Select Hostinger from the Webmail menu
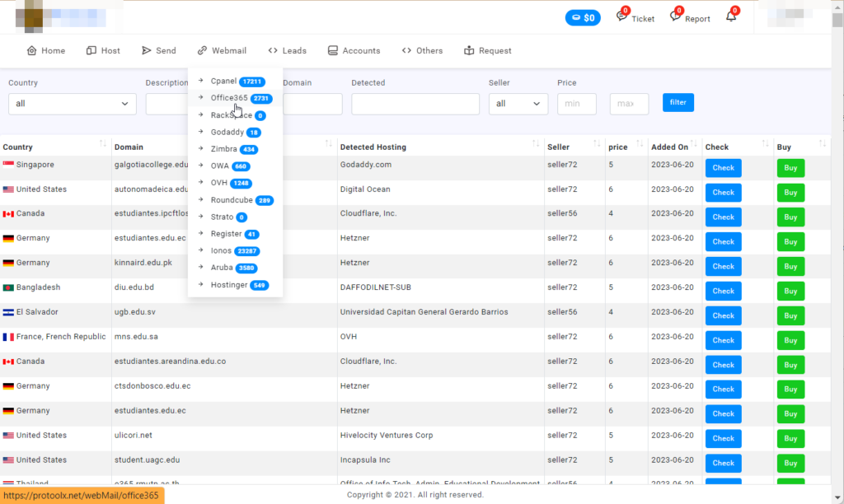The image size is (844, 504). click(229, 285)
